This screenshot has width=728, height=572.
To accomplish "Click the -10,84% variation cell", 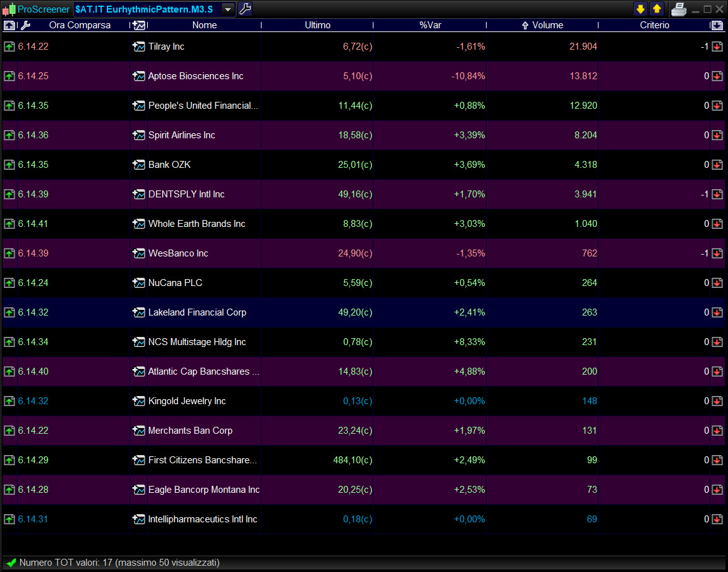I will [468, 76].
